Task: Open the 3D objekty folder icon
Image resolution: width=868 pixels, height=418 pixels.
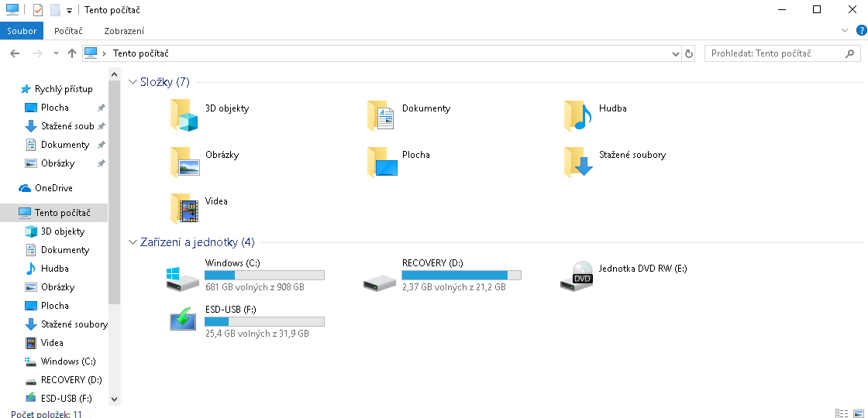Action: (184, 115)
